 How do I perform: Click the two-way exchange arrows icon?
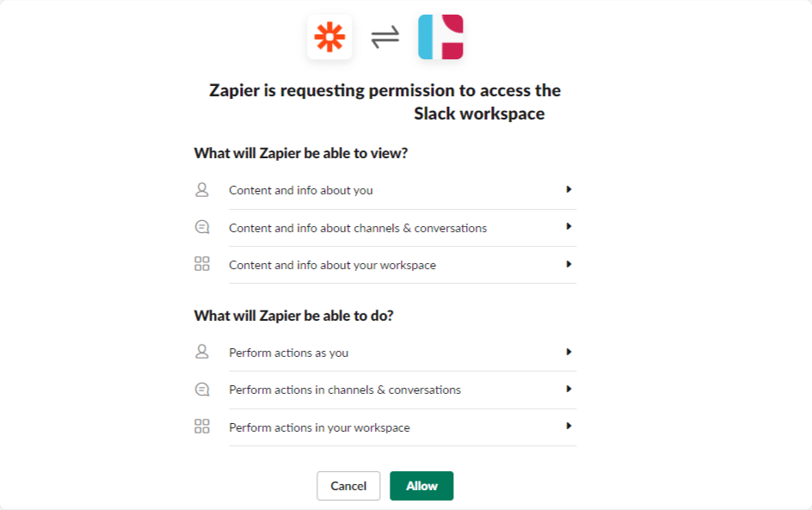click(x=385, y=38)
